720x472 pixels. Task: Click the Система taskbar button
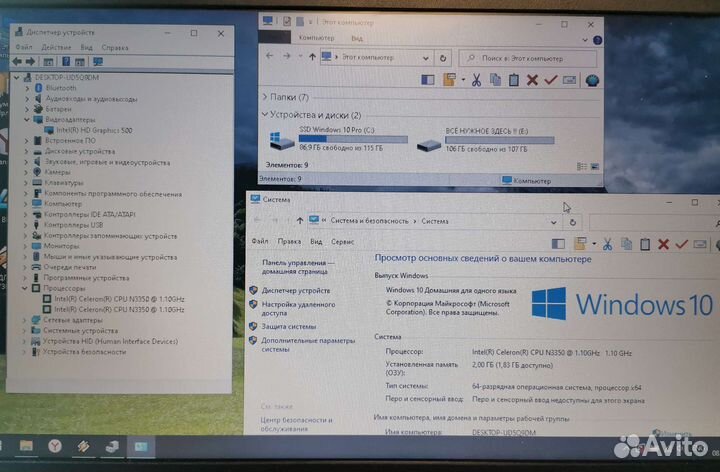point(141,446)
